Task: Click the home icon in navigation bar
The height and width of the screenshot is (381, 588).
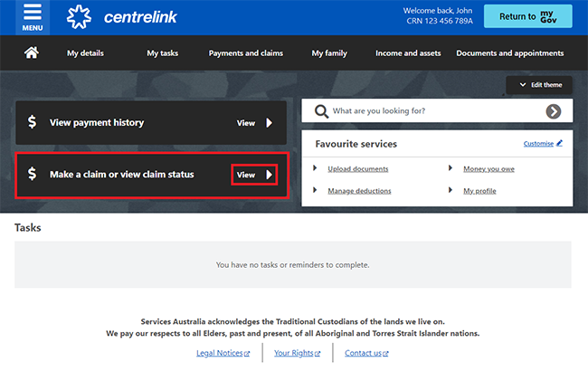Action: coord(32,53)
